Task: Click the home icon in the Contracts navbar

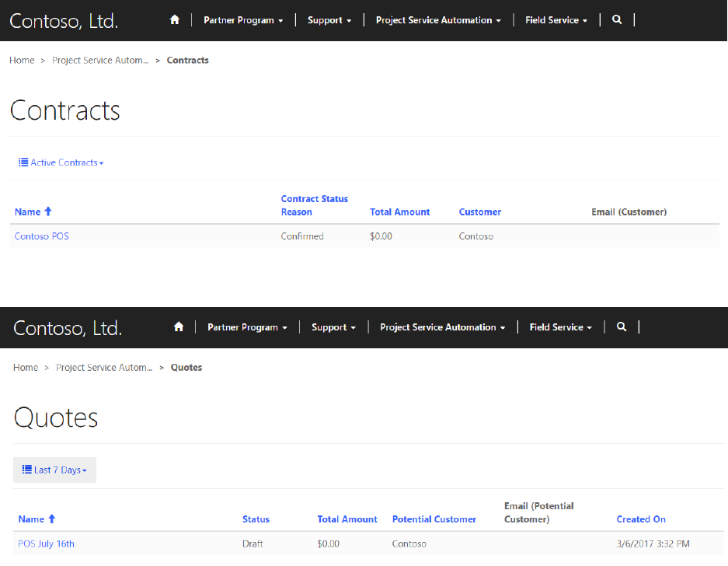Action: coord(175,20)
